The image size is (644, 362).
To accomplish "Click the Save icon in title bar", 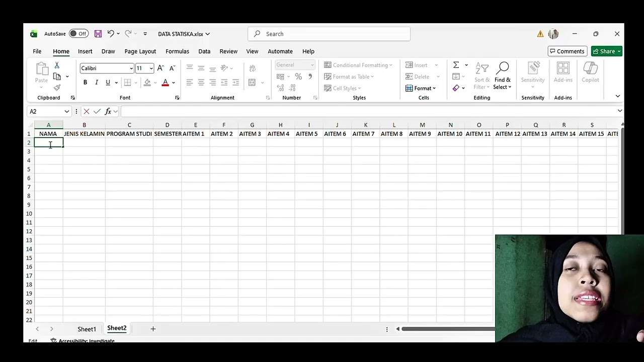I will coord(98,34).
